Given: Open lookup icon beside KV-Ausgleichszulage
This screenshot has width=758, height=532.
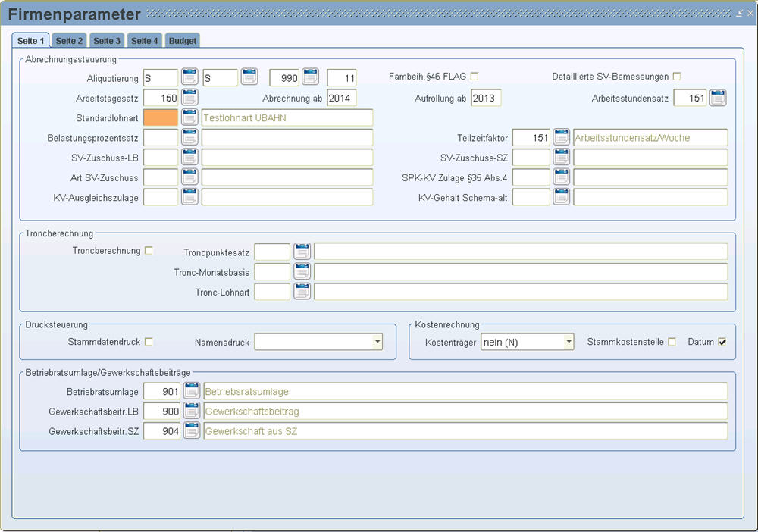Looking at the screenshot, I should tap(189, 197).
